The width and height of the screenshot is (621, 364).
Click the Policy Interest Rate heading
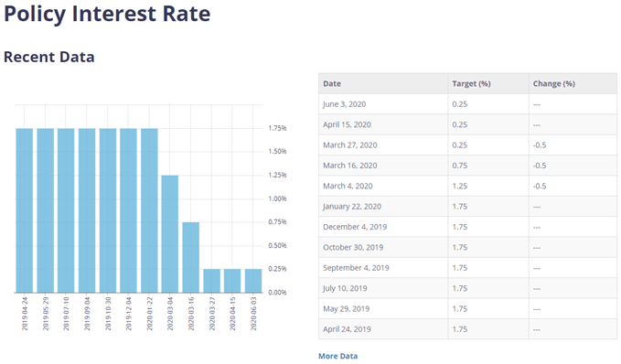pos(107,14)
